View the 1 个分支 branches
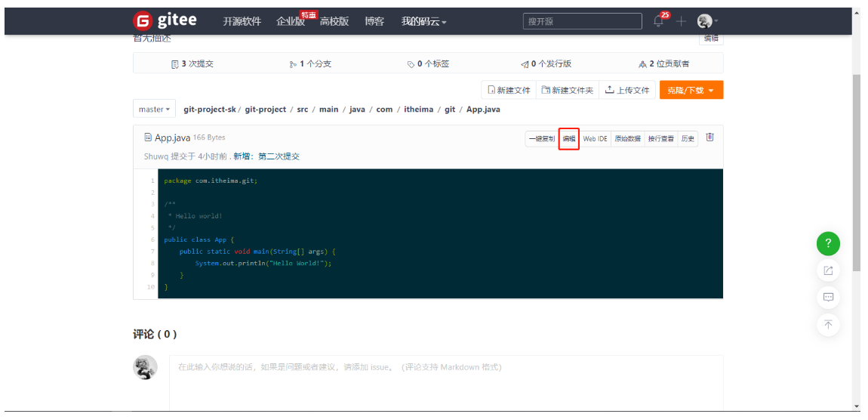The height and width of the screenshot is (420, 868). coord(310,63)
